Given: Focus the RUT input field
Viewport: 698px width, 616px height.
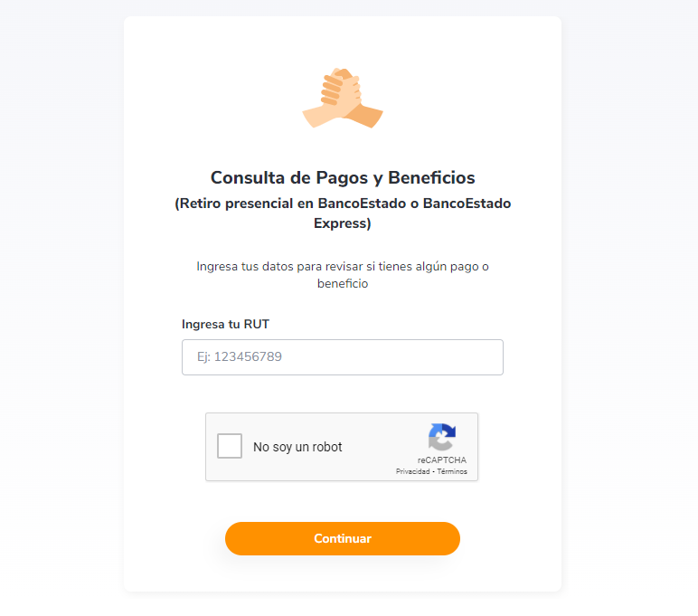Looking at the screenshot, I should click(x=342, y=357).
